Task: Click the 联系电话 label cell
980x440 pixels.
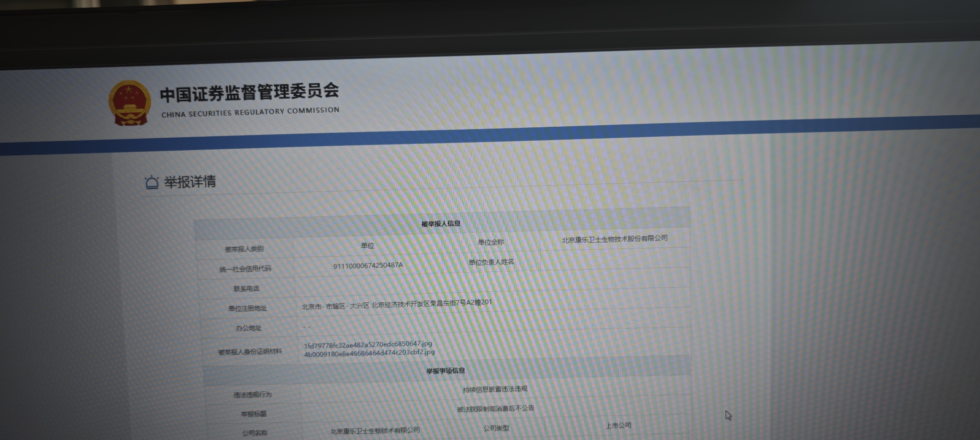Action: [246, 288]
